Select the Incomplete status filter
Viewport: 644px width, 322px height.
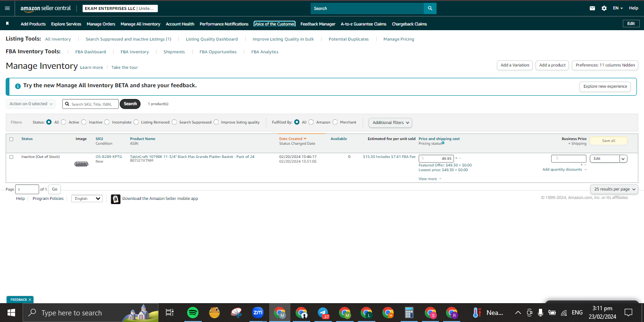(x=107, y=122)
